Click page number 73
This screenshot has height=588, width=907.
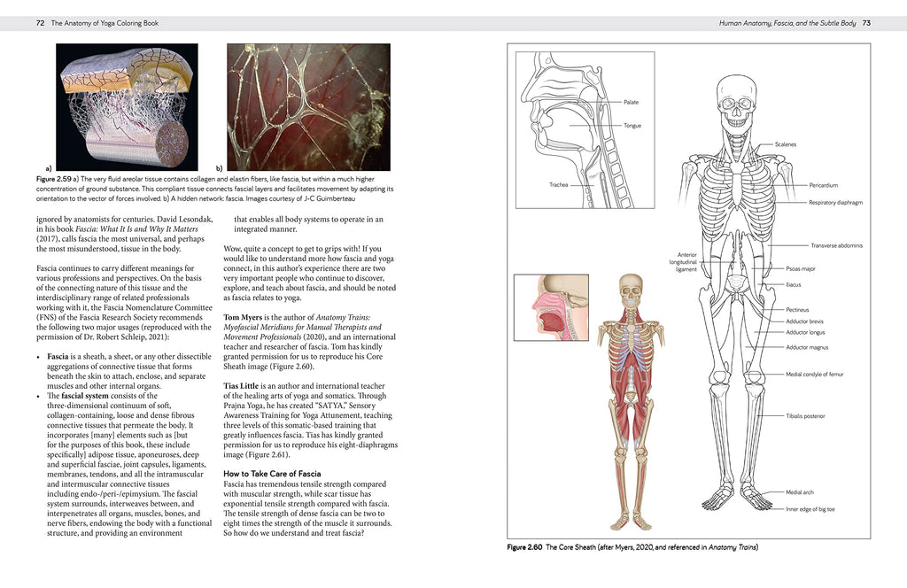tap(866, 23)
